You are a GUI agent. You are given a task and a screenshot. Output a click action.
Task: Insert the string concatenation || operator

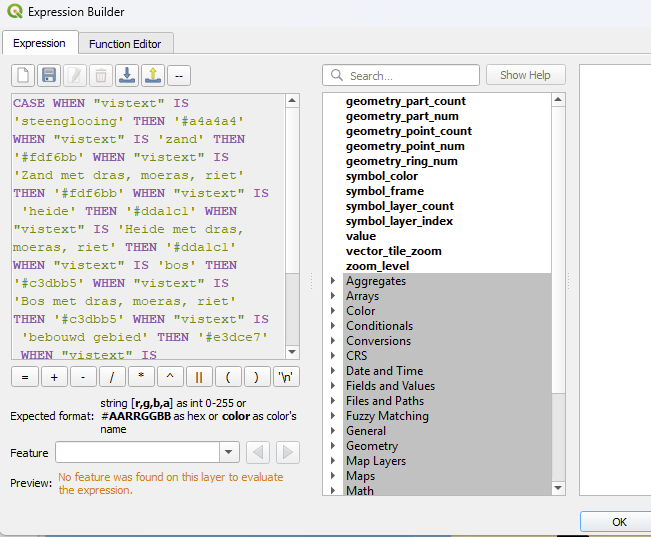[199, 377]
